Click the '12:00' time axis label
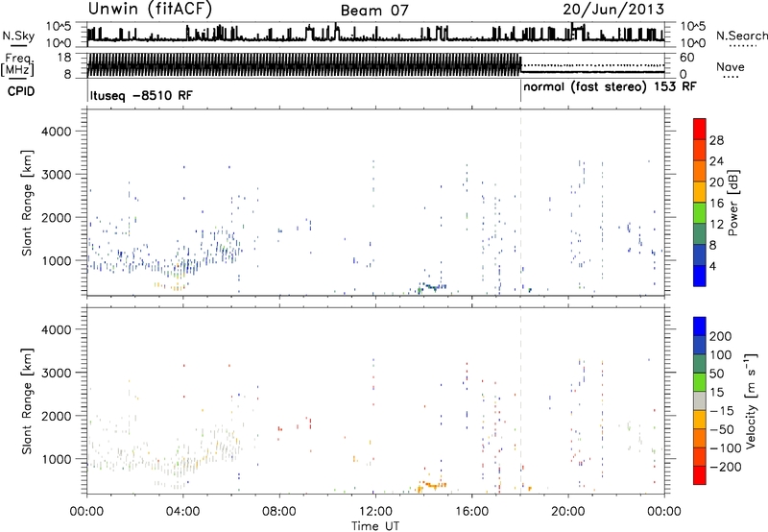 point(375,512)
